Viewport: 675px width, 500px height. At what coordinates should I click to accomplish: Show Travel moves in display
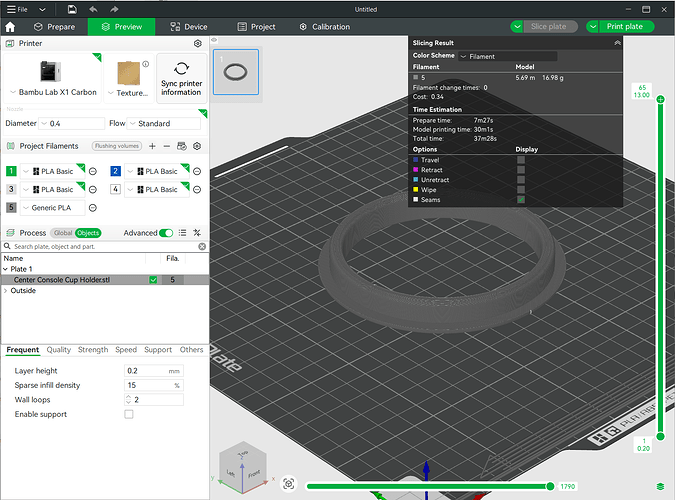521,160
